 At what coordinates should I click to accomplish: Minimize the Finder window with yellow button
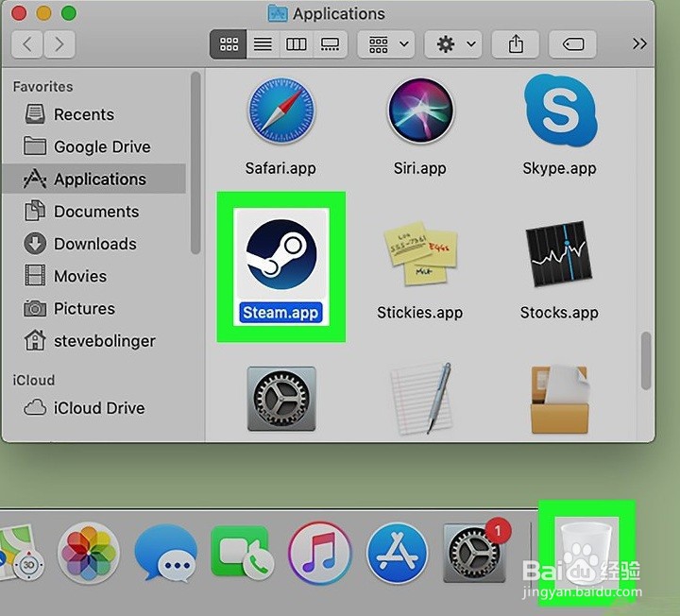coord(43,13)
